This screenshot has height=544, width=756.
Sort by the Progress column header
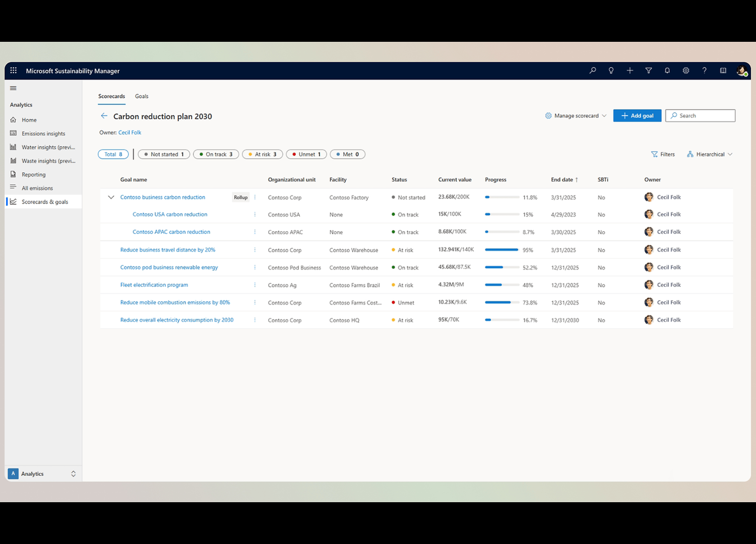[x=495, y=179]
